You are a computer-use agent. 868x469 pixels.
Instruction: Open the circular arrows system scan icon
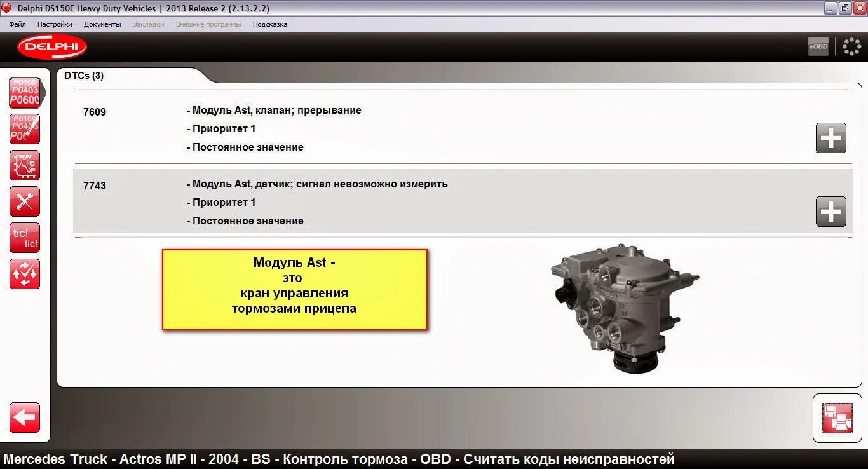pyautogui.click(x=25, y=274)
